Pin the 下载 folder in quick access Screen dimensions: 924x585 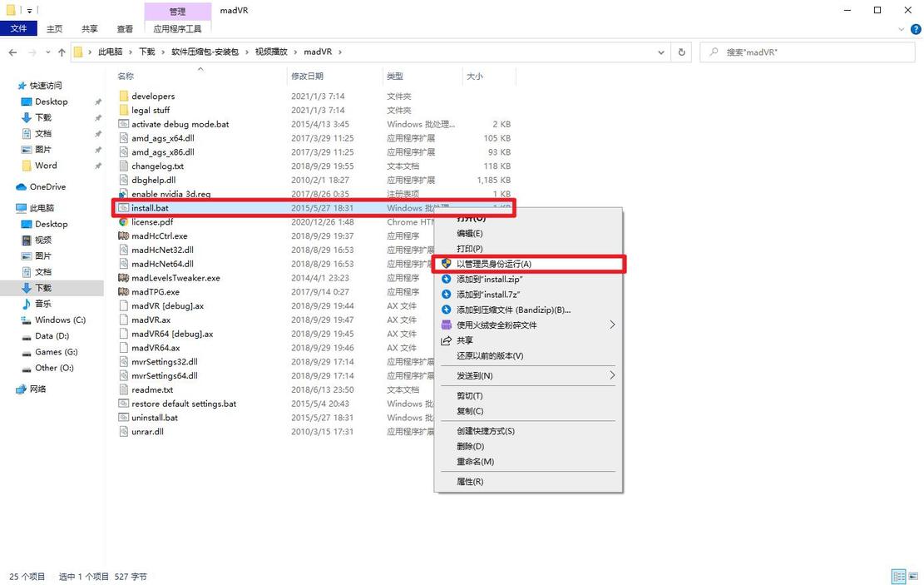pyautogui.click(x=97, y=117)
